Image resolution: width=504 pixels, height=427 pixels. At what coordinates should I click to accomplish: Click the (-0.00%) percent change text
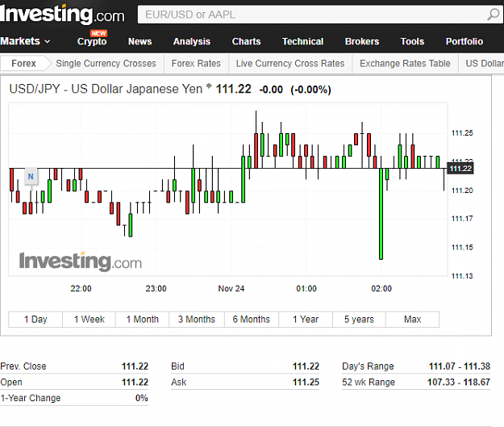point(310,90)
